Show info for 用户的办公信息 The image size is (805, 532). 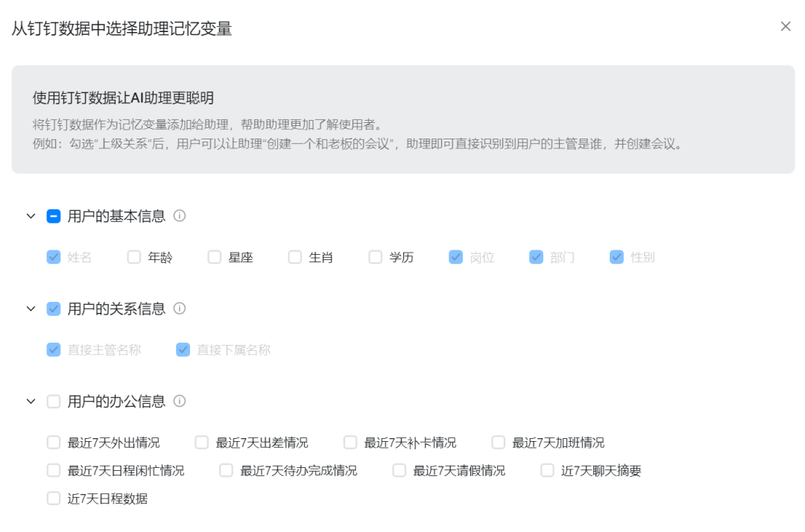(179, 401)
